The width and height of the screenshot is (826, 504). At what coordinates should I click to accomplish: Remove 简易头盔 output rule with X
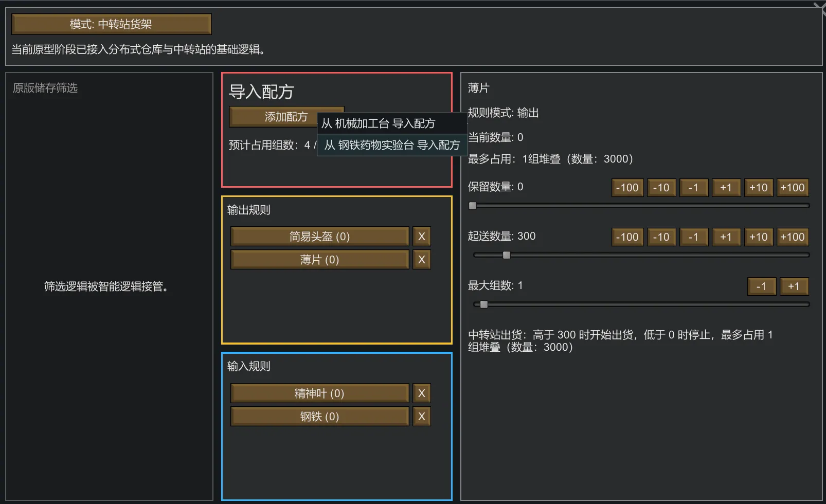[x=422, y=237]
